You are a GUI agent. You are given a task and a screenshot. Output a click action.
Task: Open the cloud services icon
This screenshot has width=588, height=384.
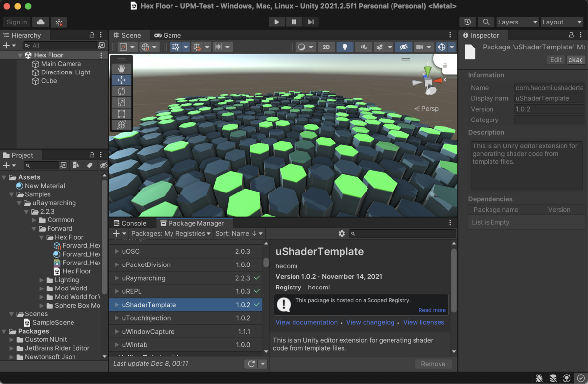coord(41,22)
